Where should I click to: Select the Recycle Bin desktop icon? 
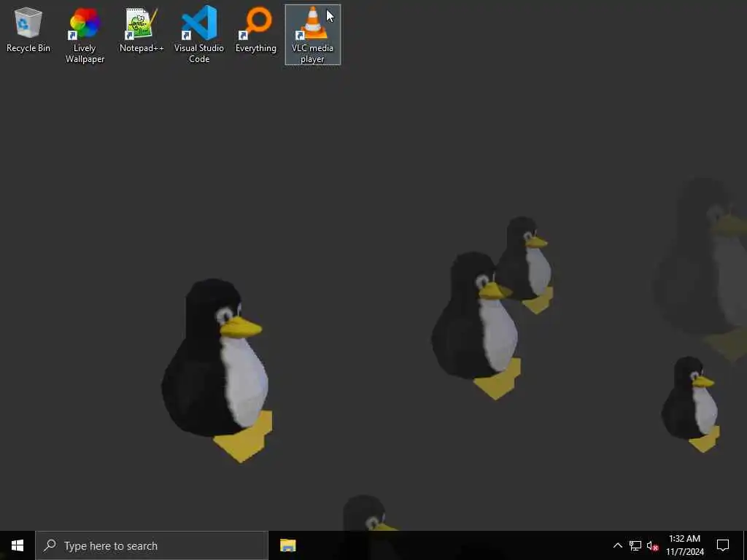point(28,29)
